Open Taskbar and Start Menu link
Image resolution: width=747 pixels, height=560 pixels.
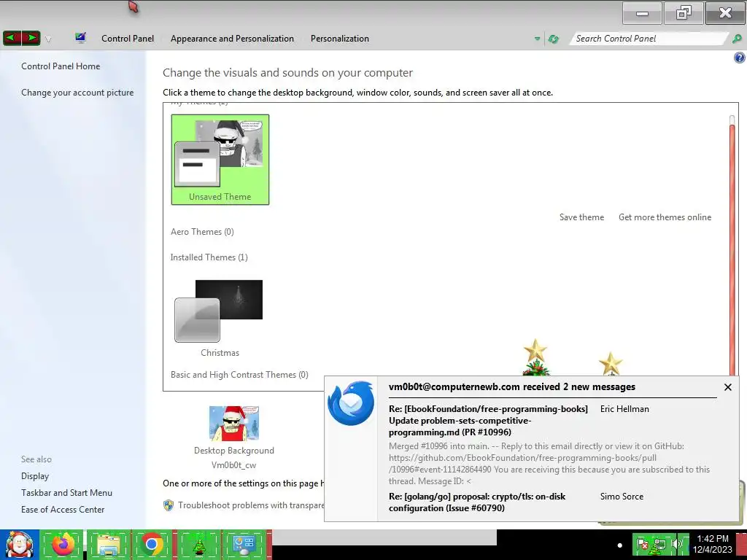pyautogui.click(x=66, y=493)
